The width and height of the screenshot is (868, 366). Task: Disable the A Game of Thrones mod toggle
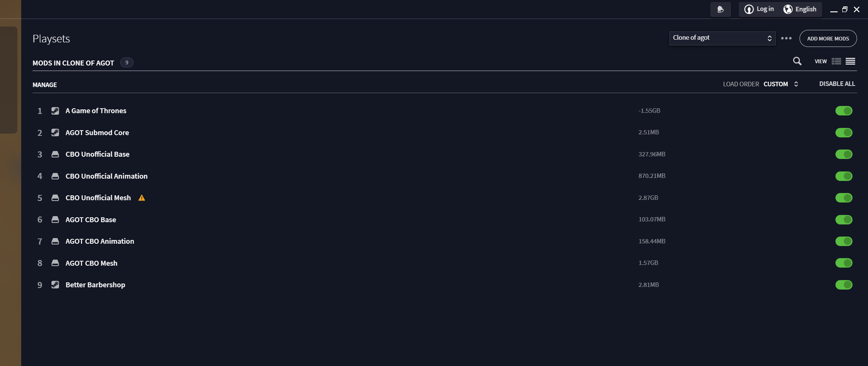(x=843, y=111)
